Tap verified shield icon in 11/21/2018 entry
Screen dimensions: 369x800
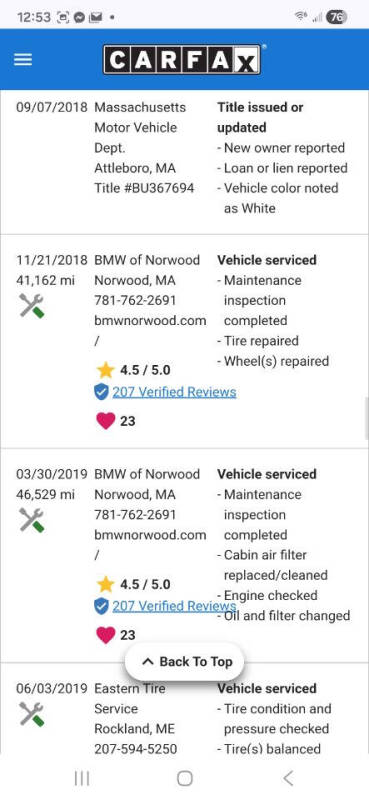tap(102, 392)
